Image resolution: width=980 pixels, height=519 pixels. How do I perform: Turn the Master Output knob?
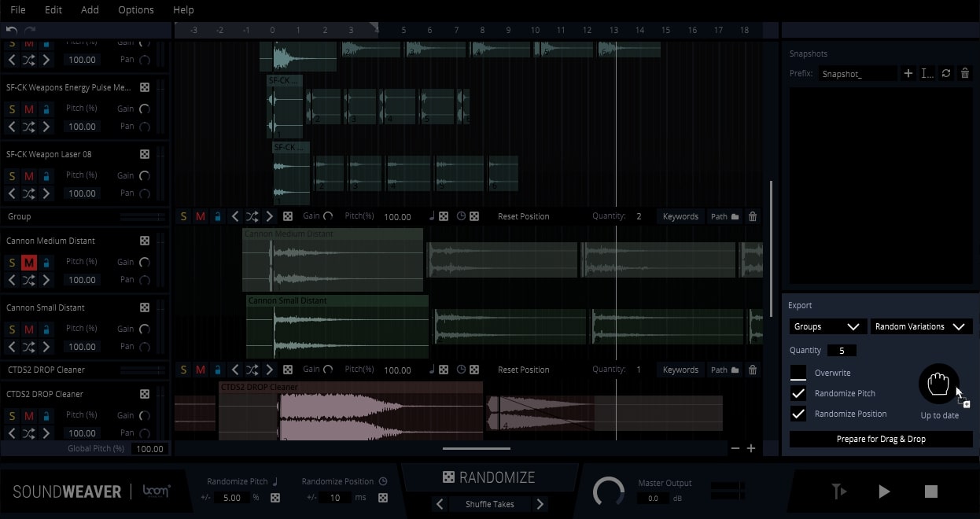point(610,491)
